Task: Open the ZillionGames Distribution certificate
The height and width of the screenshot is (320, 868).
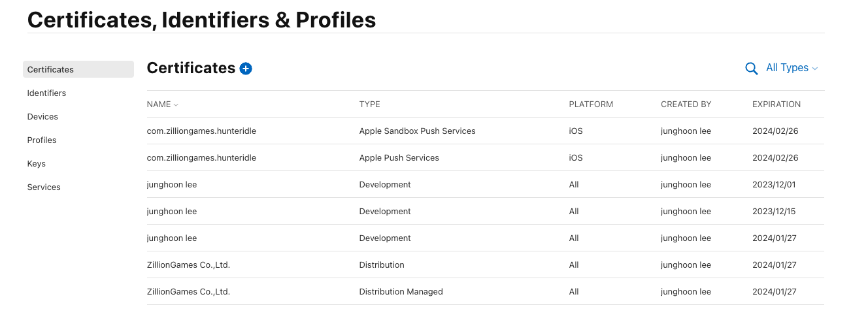Action: tap(486, 264)
